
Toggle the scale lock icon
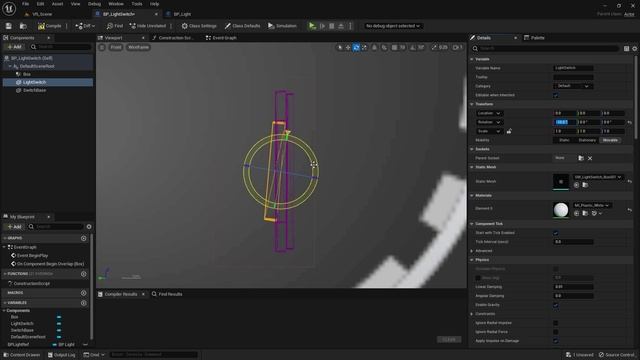tap(509, 131)
